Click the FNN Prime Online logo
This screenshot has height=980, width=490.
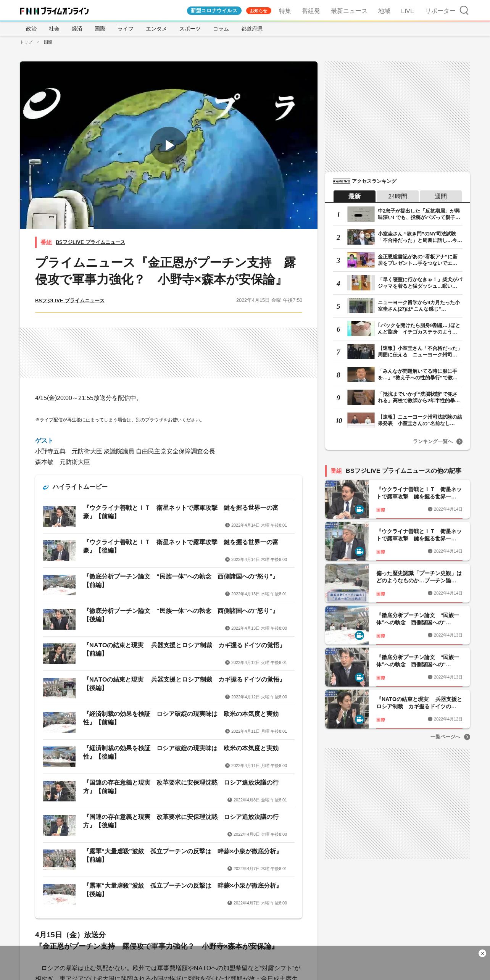point(54,11)
